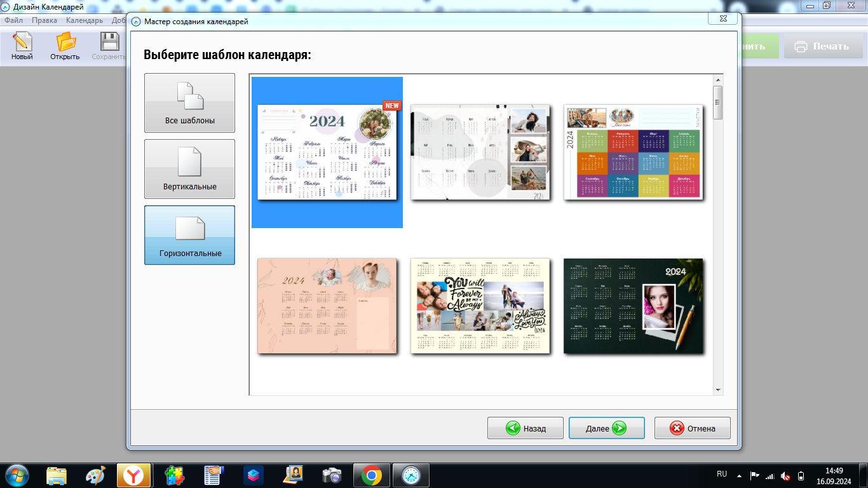Choose the pastel 2024 template marked NEW
The image size is (868, 488).
[327, 152]
